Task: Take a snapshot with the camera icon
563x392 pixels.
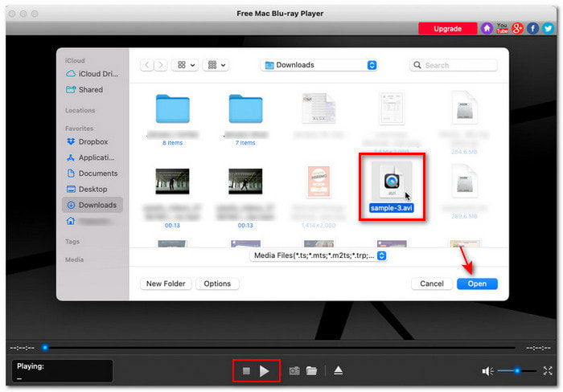Action: (x=294, y=371)
